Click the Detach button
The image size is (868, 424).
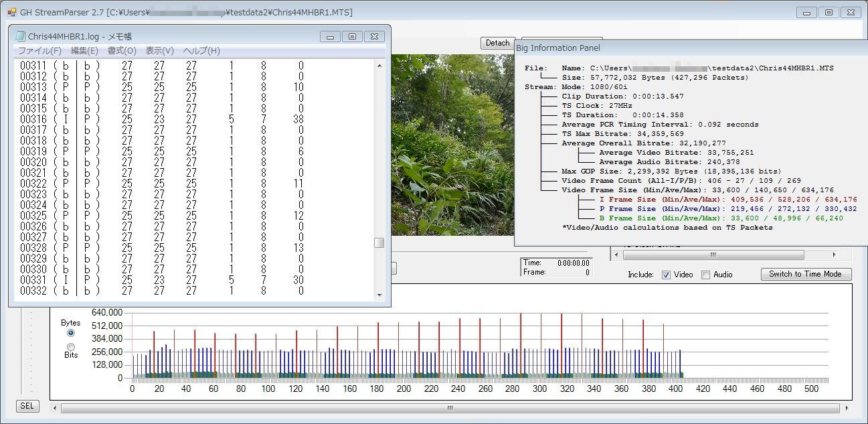point(497,43)
